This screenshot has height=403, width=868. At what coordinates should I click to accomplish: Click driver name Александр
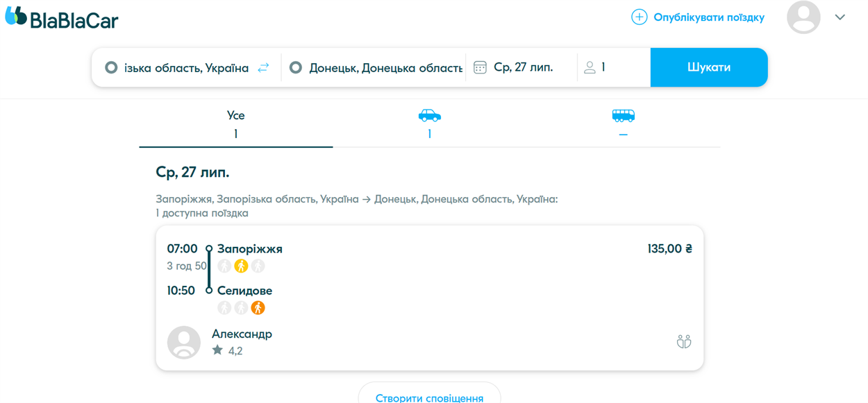click(x=242, y=334)
